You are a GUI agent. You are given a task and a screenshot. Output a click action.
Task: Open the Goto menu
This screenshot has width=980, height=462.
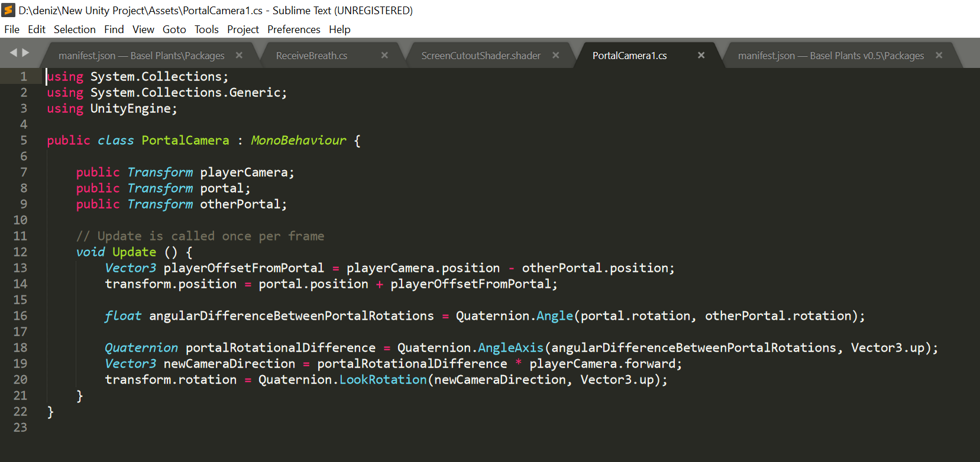tap(174, 30)
